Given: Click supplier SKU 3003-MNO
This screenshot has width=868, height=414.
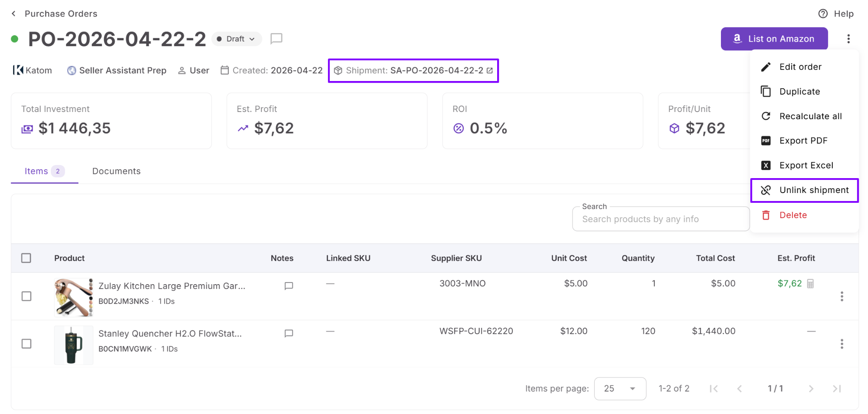Looking at the screenshot, I should pyautogui.click(x=462, y=283).
